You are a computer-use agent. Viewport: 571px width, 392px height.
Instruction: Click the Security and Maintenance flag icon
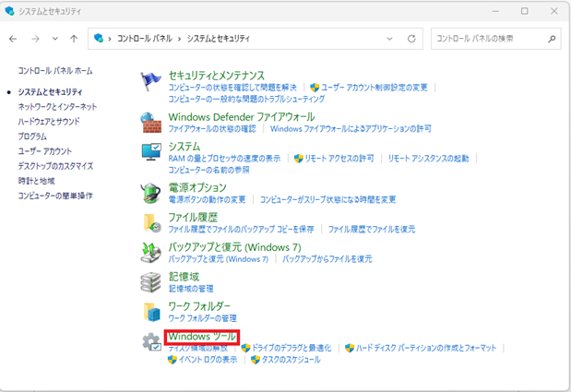pos(150,81)
